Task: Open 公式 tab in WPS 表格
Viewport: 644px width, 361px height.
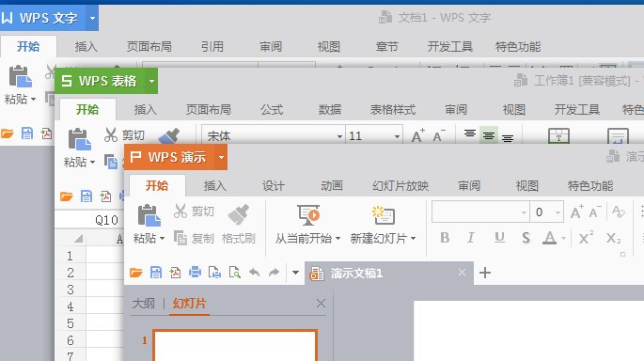Action: (x=272, y=110)
